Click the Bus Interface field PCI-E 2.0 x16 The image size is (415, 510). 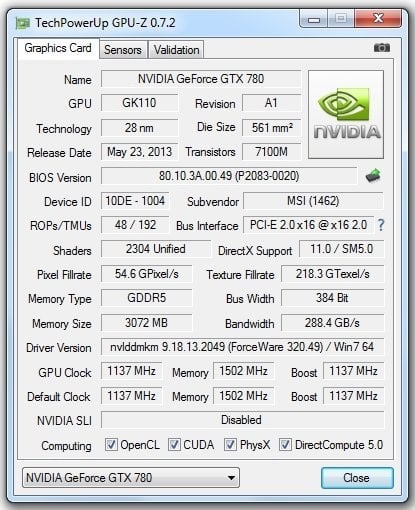(309, 225)
